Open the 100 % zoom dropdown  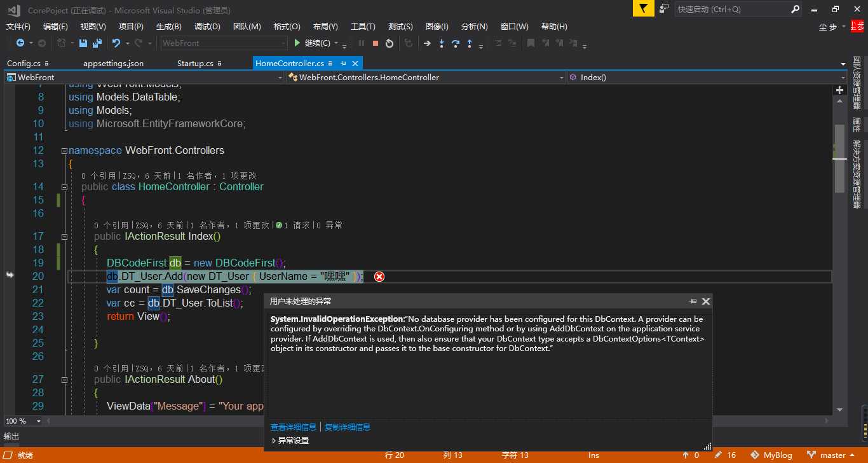(39, 421)
